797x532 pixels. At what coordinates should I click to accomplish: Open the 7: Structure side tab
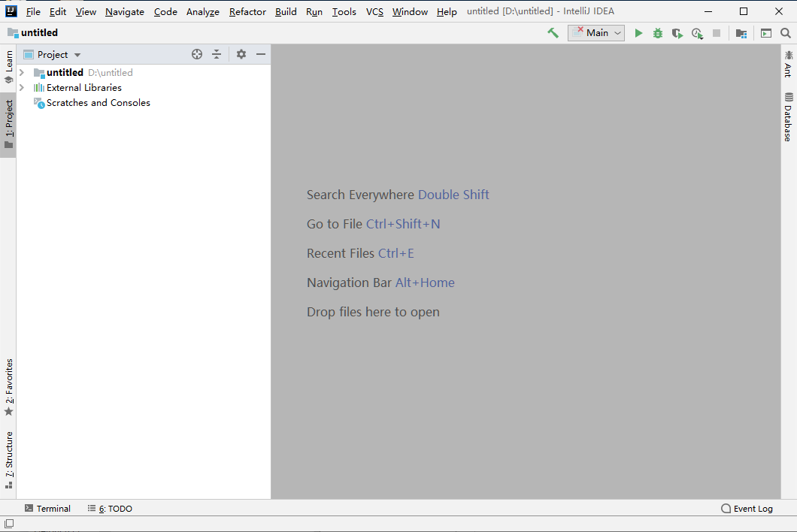coord(8,461)
